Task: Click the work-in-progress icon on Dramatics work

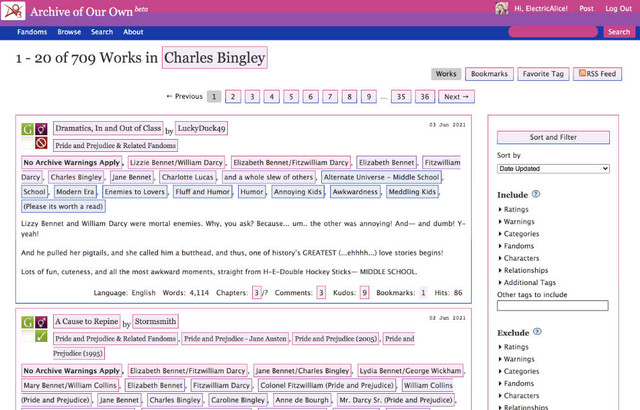Action: coord(41,143)
